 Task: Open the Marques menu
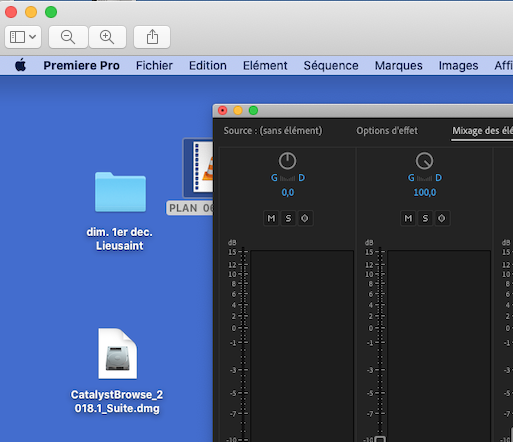399,65
